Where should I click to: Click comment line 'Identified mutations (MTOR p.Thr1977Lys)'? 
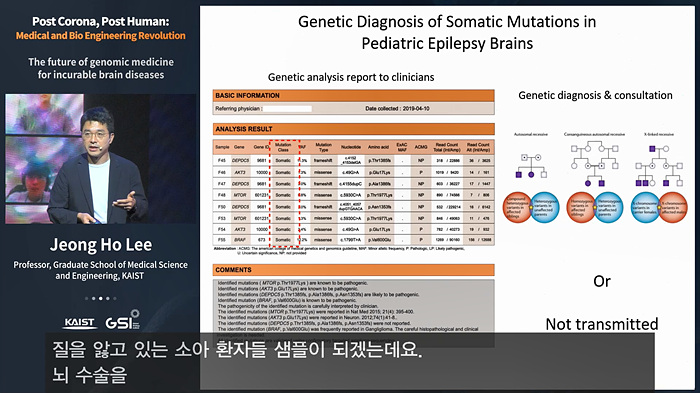pyautogui.click(x=293, y=283)
